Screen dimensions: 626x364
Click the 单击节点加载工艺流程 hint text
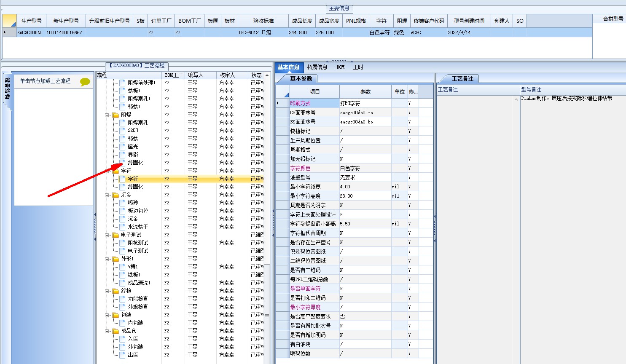(x=45, y=81)
